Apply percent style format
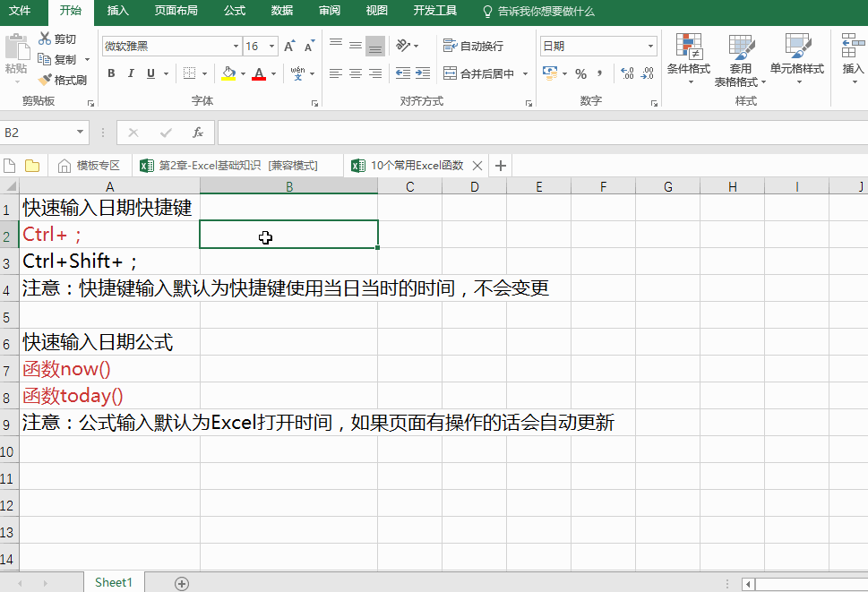 [580, 73]
